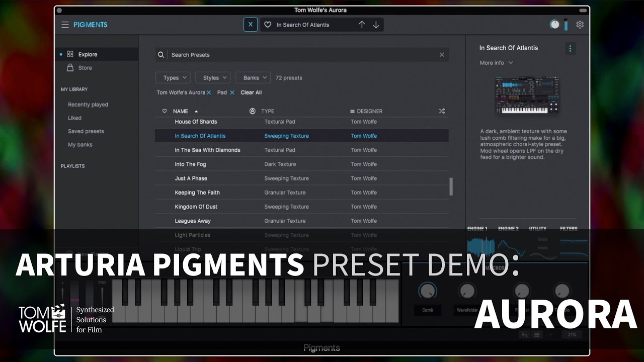644x362 pixels.
Task: Clear the search with the X icon
Action: 442,55
